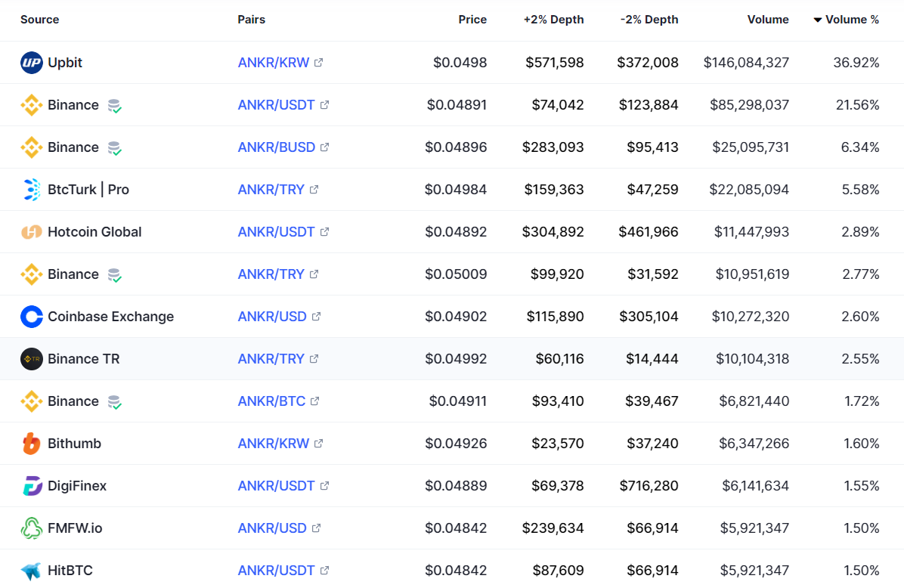Open the external link icon for Bithumb ANKR/KRW
904x588 pixels.
[318, 444]
